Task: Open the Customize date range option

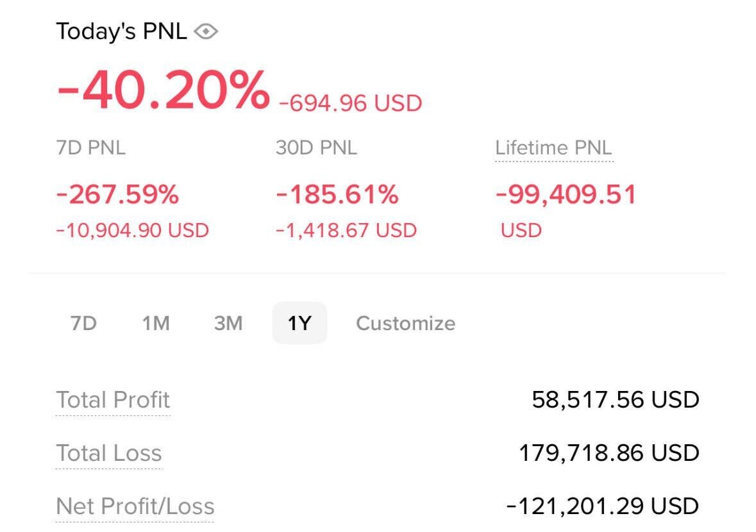Action: pos(405,323)
